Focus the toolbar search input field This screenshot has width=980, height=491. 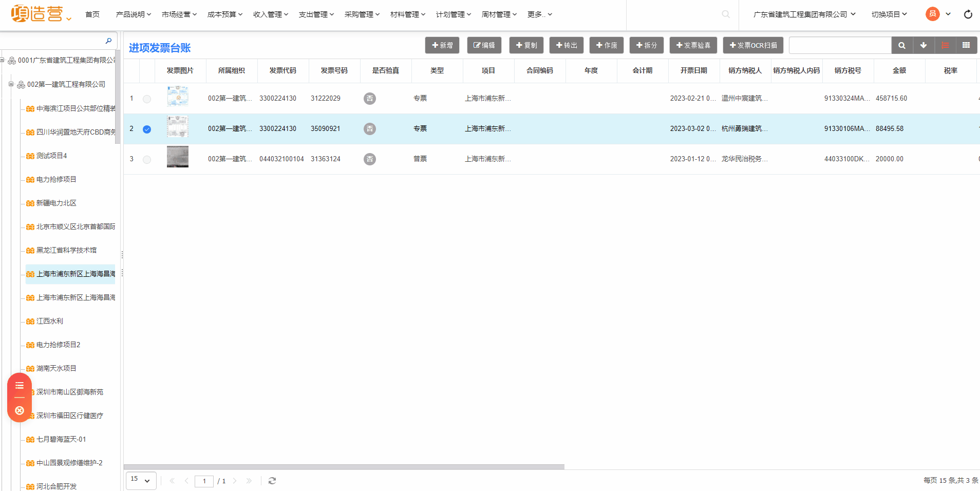click(840, 45)
